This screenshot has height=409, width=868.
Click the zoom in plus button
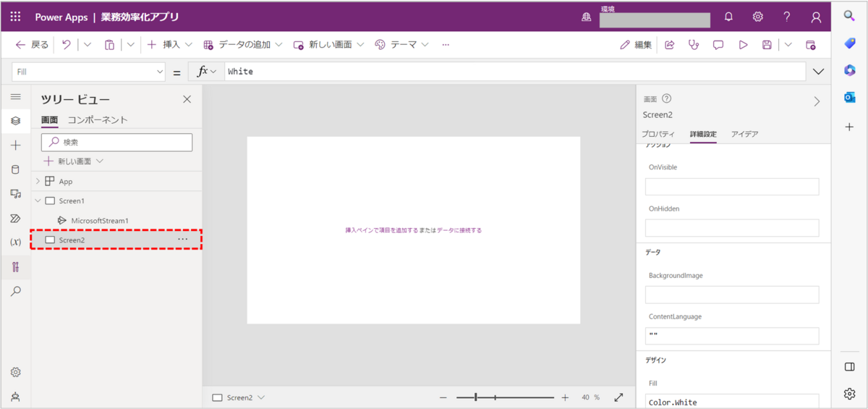tap(565, 397)
